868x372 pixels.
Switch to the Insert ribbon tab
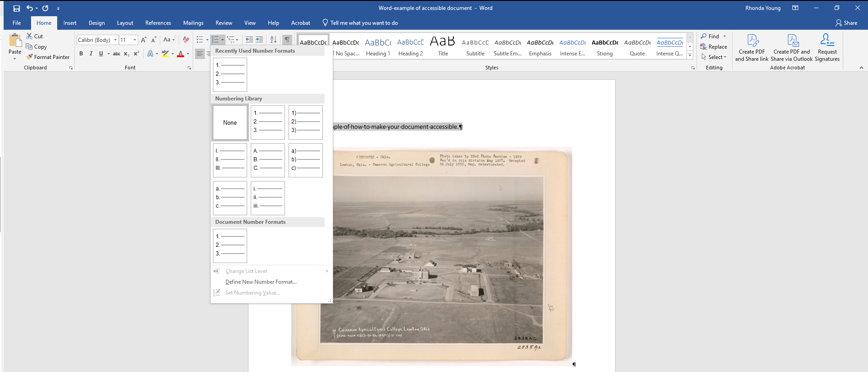click(70, 23)
